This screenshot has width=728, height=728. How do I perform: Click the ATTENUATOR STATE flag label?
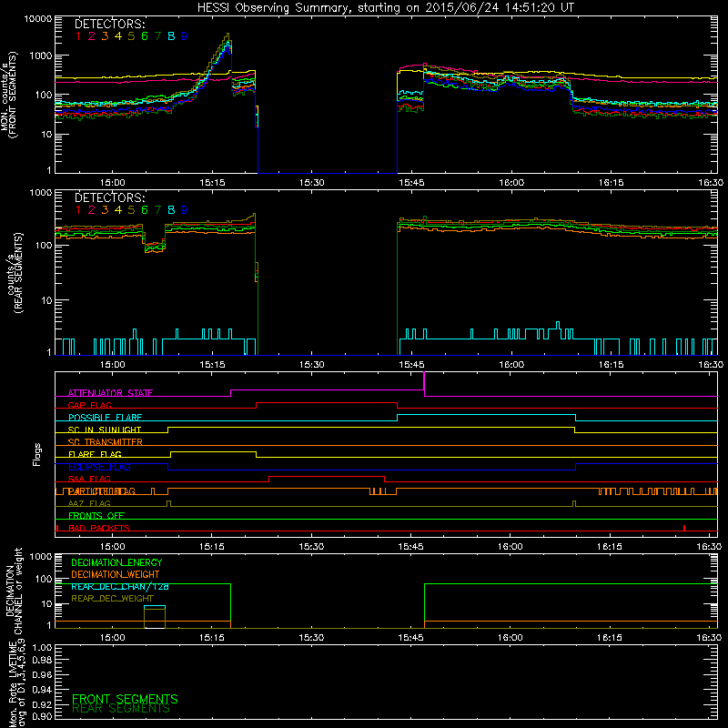[110, 393]
